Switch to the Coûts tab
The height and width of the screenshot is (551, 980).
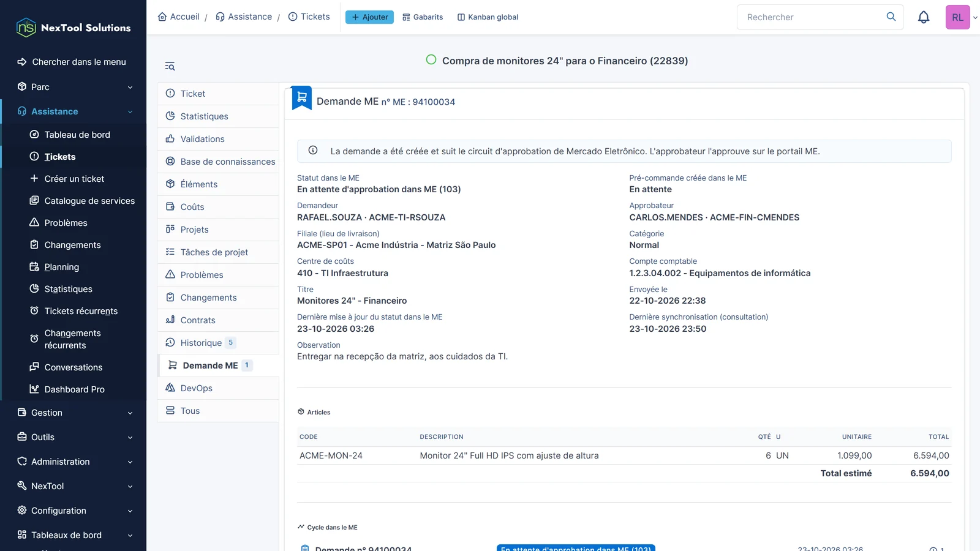click(218, 207)
